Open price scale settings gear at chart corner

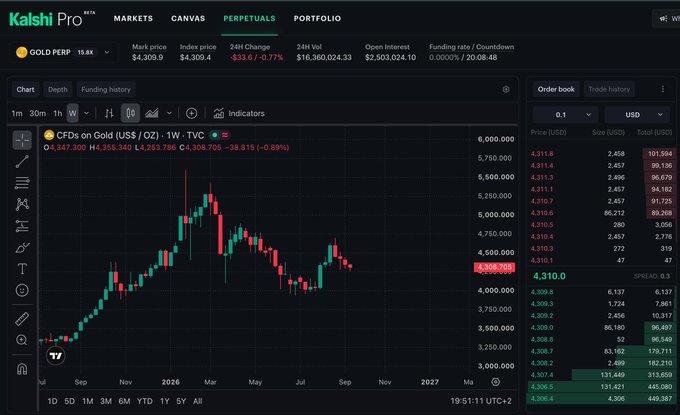click(495, 382)
